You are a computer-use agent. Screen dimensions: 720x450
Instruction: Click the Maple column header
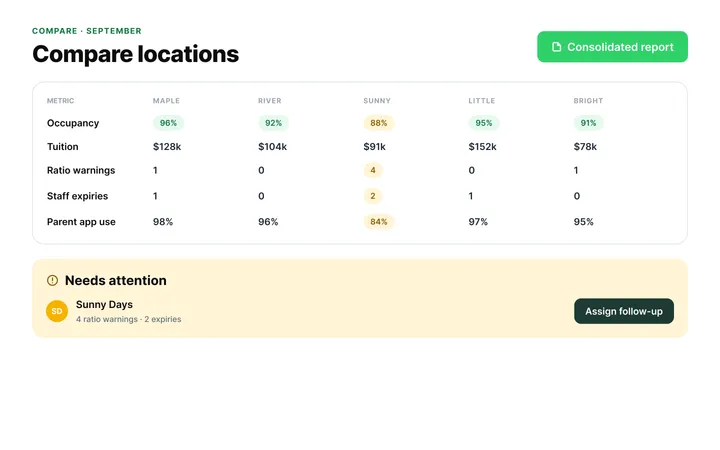point(166,101)
